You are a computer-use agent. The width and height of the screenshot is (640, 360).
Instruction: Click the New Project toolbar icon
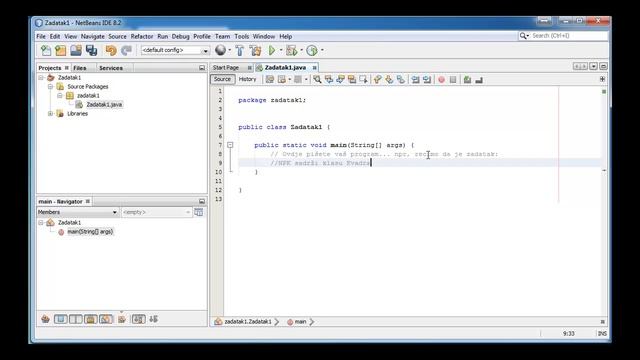61,50
